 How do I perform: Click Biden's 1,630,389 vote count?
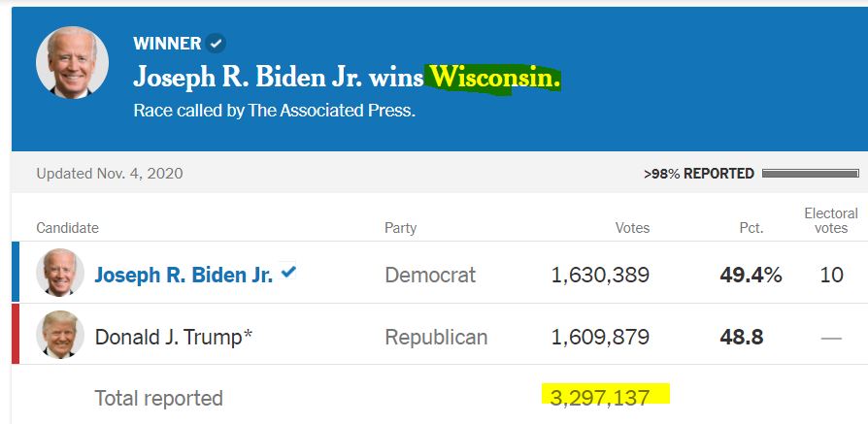[600, 275]
